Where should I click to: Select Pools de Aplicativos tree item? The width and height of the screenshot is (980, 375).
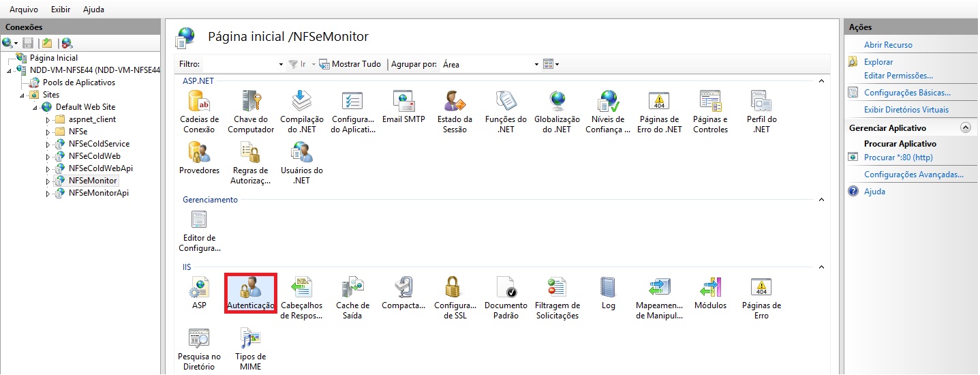(x=79, y=82)
